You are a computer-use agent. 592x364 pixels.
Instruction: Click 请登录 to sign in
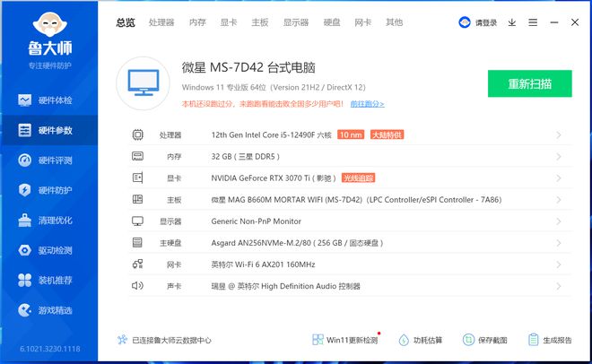tap(478, 22)
